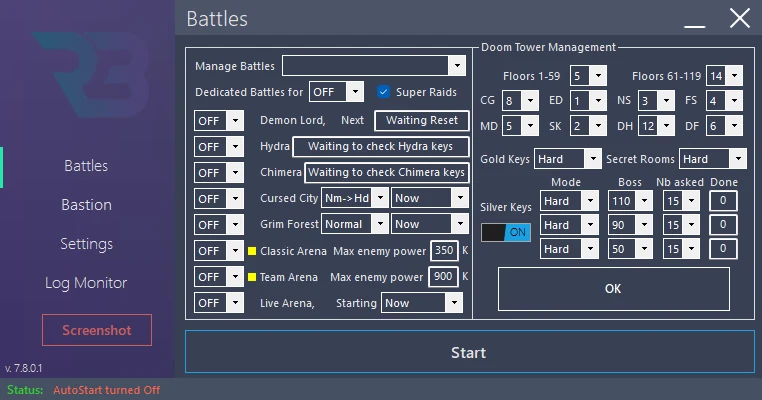
Task: Open Hydra OFF dropdown
Action: 219,147
